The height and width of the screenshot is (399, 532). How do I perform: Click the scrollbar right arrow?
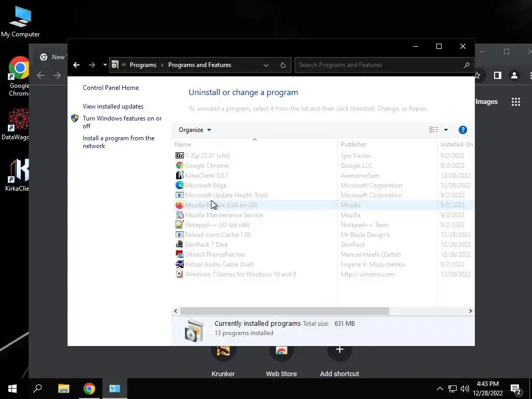click(x=470, y=311)
